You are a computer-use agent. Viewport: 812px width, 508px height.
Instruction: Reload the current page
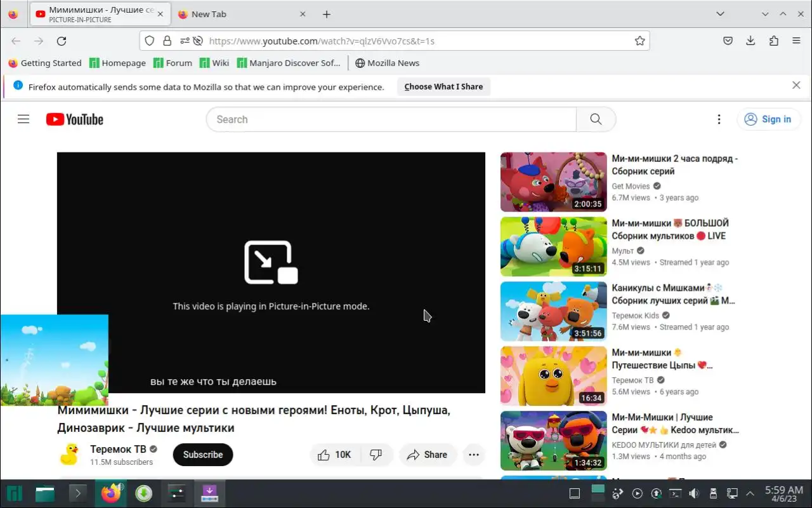click(x=62, y=41)
